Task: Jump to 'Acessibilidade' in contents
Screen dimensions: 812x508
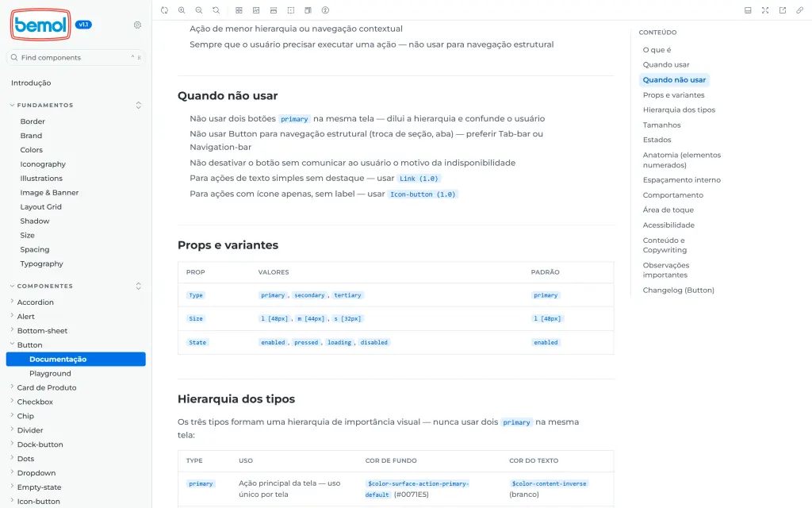Action: (x=668, y=225)
